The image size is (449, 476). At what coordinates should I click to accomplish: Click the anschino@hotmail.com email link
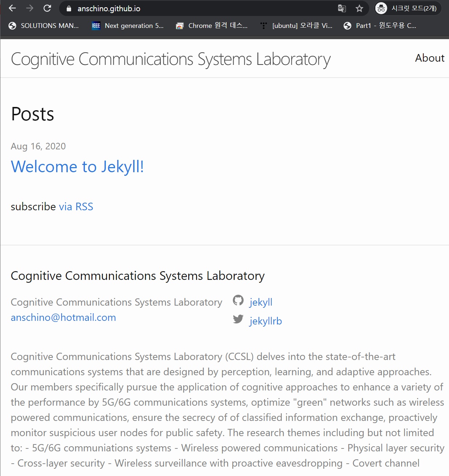tap(63, 318)
